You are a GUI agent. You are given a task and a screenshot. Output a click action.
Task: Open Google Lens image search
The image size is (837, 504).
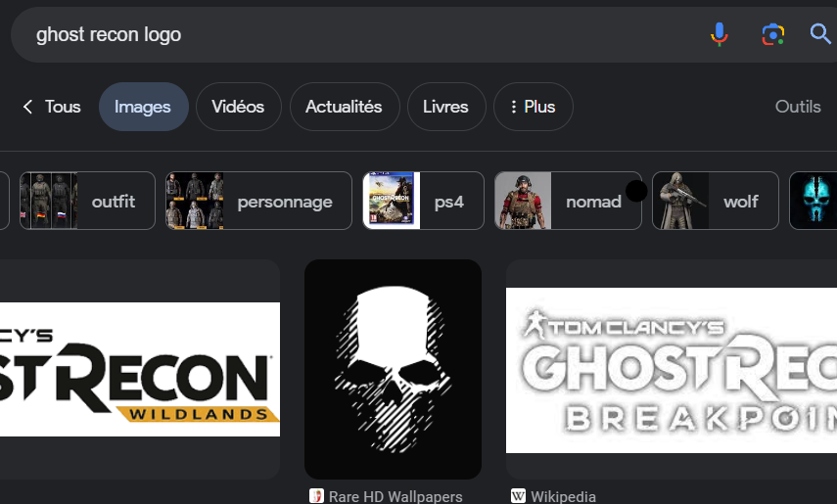point(772,34)
